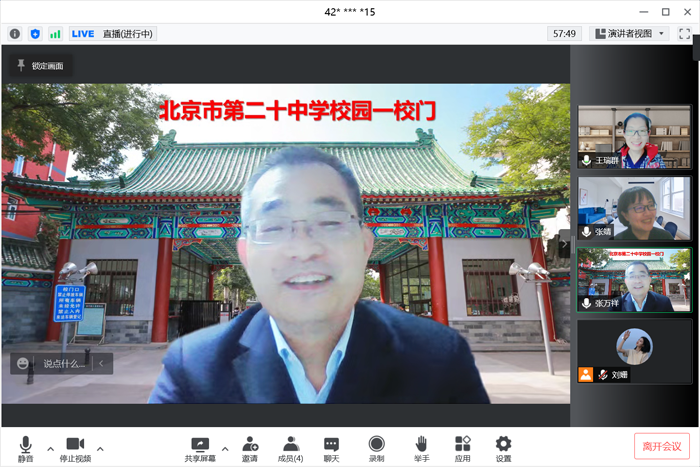Start 录制 recording
Image resolution: width=700 pixels, height=467 pixels.
[377, 449]
